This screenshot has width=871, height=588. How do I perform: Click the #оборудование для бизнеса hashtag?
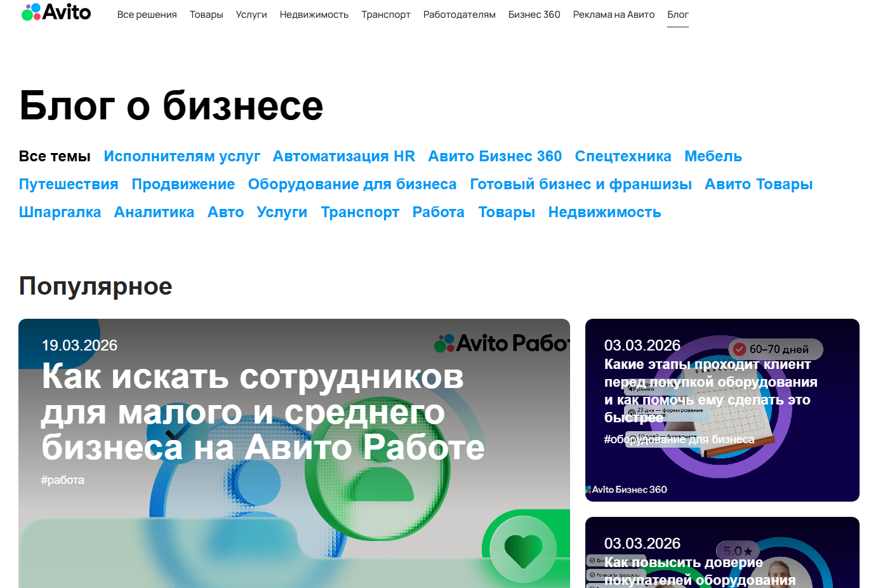679,439
